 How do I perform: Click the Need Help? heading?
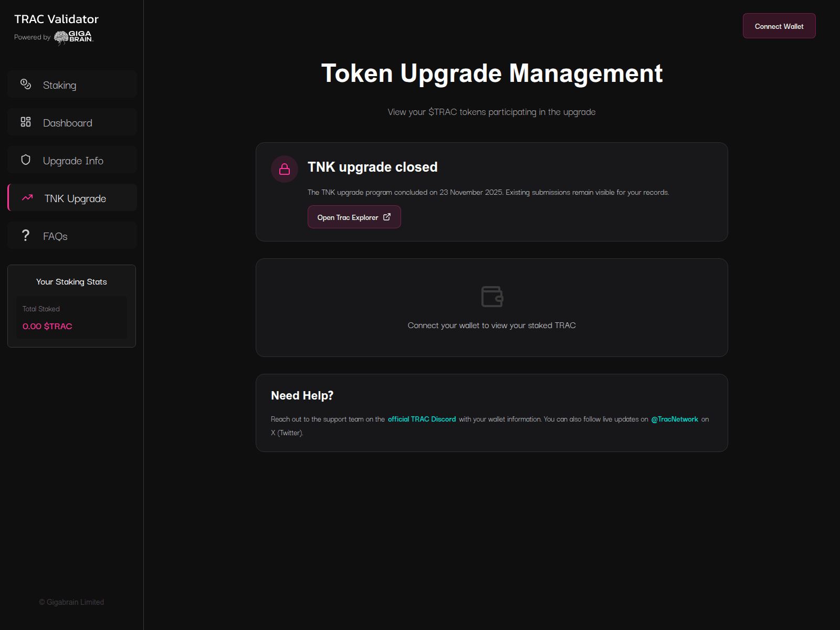(x=302, y=395)
